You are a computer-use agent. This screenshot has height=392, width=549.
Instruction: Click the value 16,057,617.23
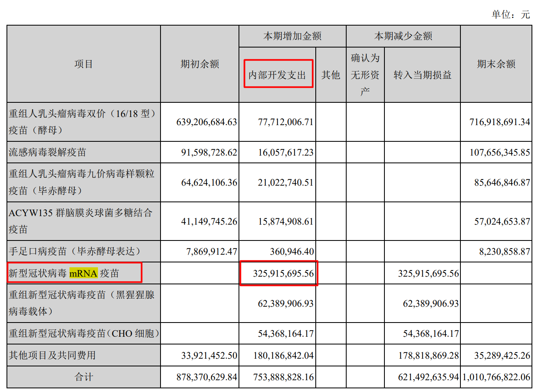[x=286, y=152]
